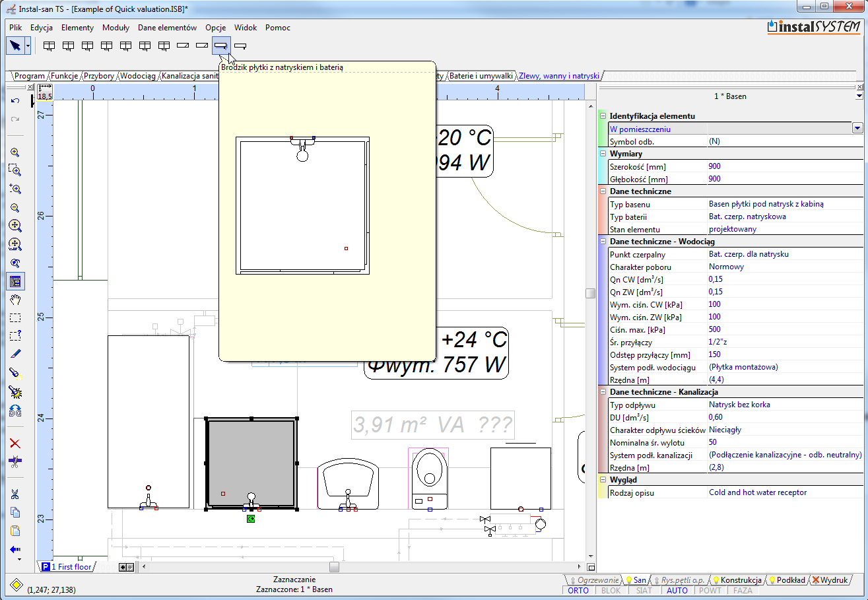868x600 pixels.
Task: Open the data table panel icon
Action: (x=15, y=281)
